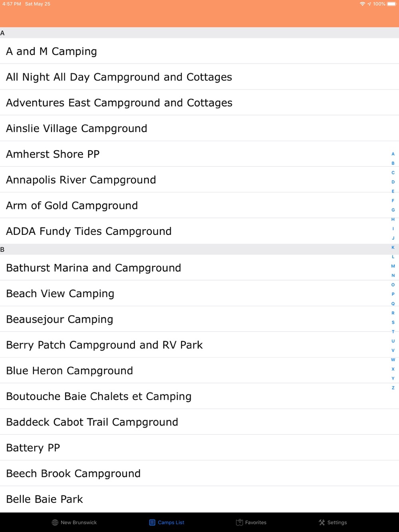399x532 pixels.
Task: Open Battery PP entry
Action: [33, 448]
